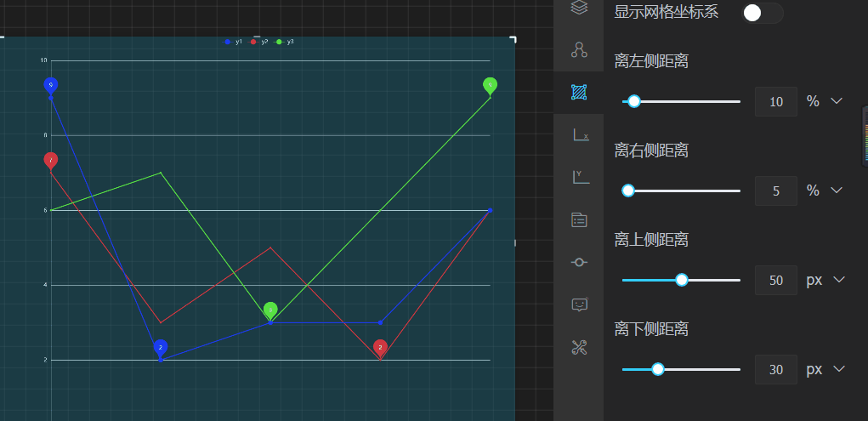This screenshot has height=421, width=868.
Task: Open the line point marker settings icon
Action: click(x=579, y=262)
